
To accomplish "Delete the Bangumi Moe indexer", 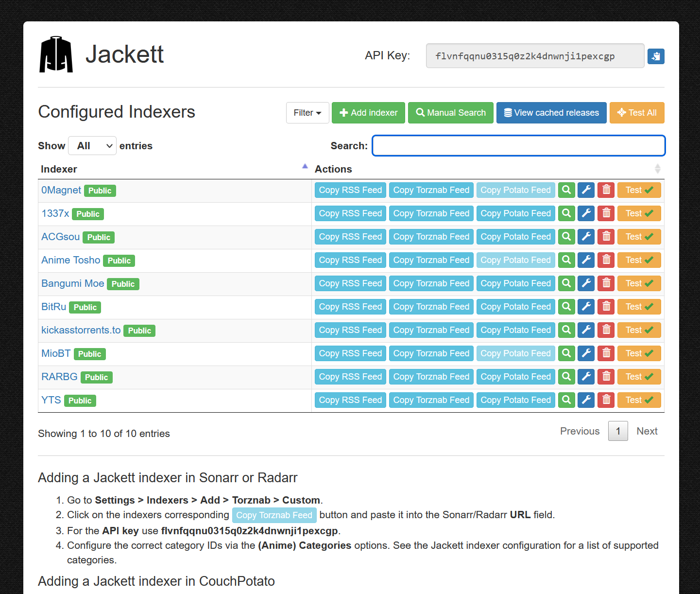I will 606,283.
